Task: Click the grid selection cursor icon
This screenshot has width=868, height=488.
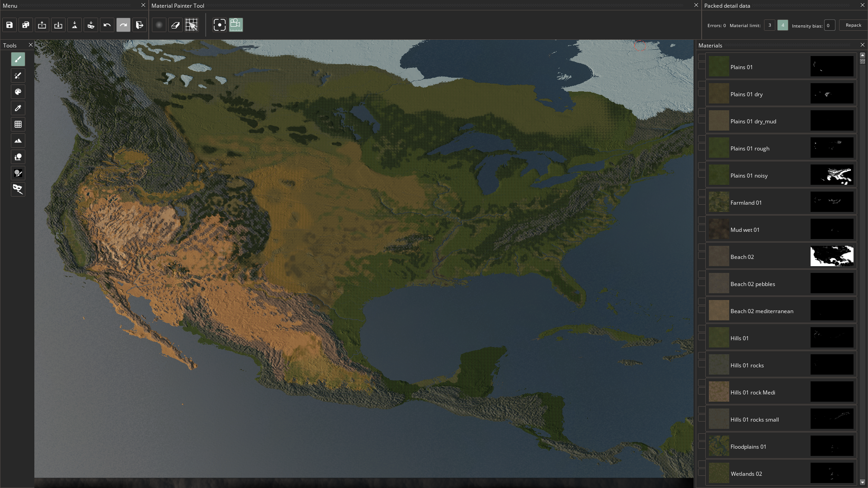Action: 192,25
